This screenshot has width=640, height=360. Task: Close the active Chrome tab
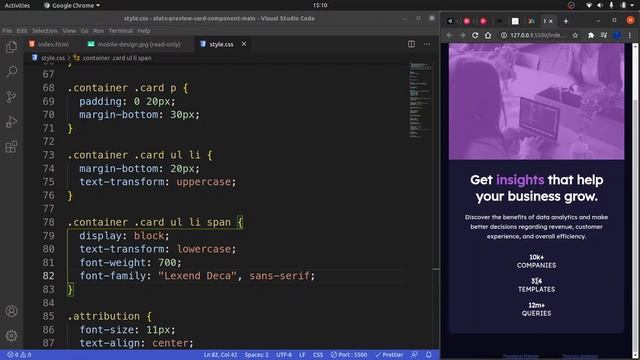click(x=551, y=21)
